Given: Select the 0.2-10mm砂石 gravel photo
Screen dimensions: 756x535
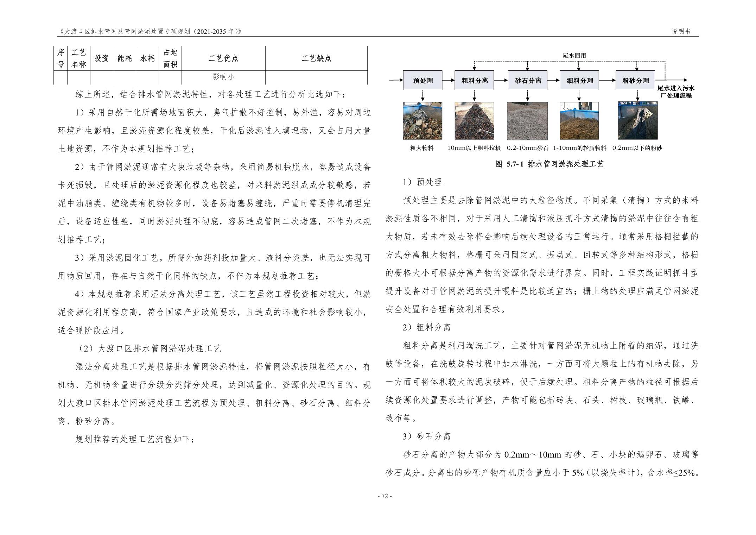Looking at the screenshot, I should point(527,121).
